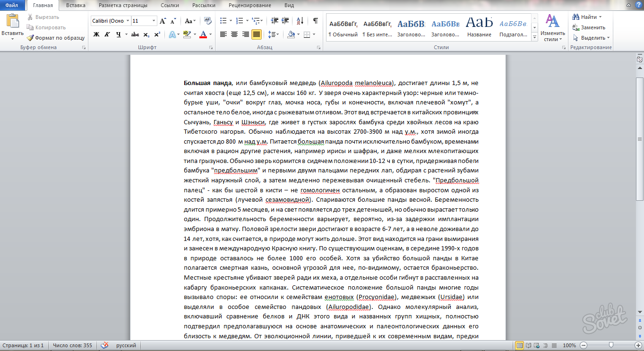The height and width of the screenshot is (351, 644).
Task: Switch to outline view icon
Action: 545,345
